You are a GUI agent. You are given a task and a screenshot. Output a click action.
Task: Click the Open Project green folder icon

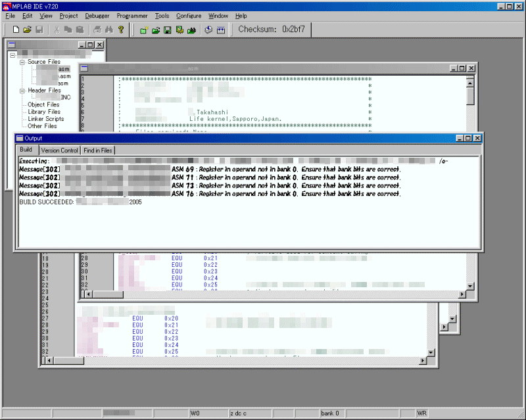point(156,30)
